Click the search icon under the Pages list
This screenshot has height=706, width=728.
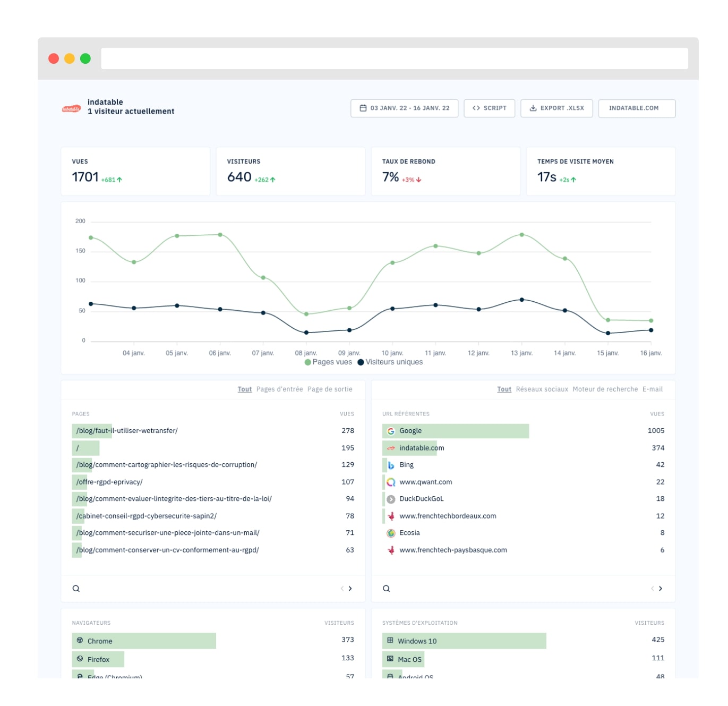point(76,589)
